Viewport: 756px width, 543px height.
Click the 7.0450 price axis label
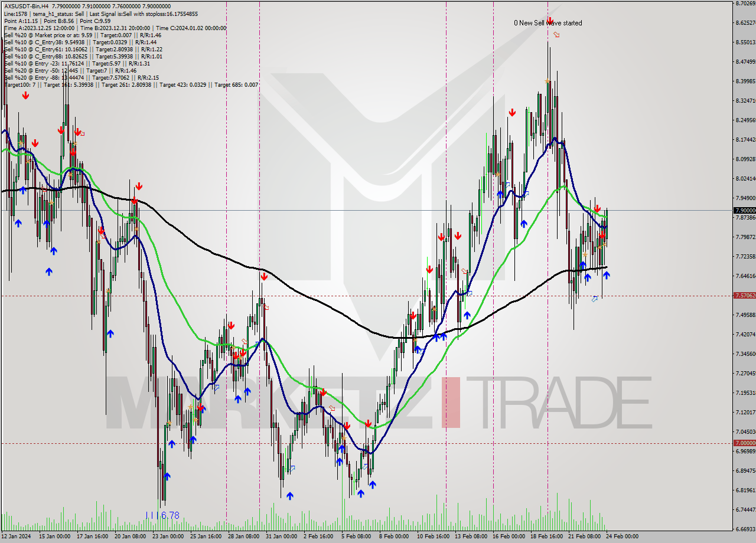pyautogui.click(x=746, y=432)
